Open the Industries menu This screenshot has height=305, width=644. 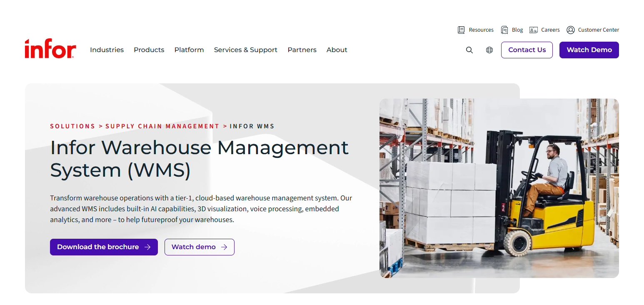(107, 50)
